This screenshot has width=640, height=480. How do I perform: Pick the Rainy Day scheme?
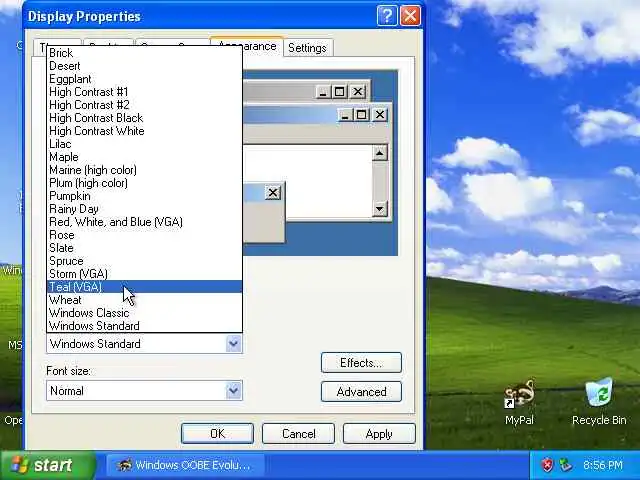(144, 209)
